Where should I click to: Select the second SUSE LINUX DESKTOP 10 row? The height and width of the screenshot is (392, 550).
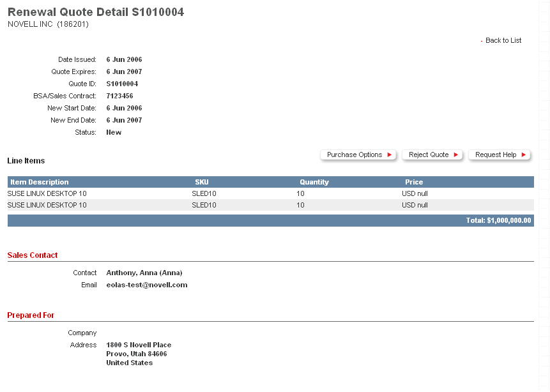pyautogui.click(x=271, y=205)
